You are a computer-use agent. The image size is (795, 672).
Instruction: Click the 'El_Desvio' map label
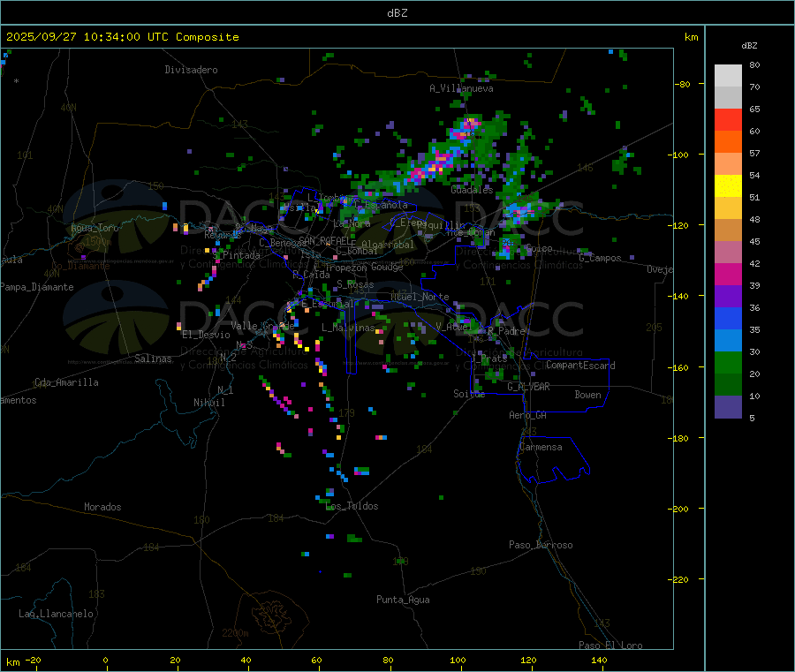click(x=207, y=335)
